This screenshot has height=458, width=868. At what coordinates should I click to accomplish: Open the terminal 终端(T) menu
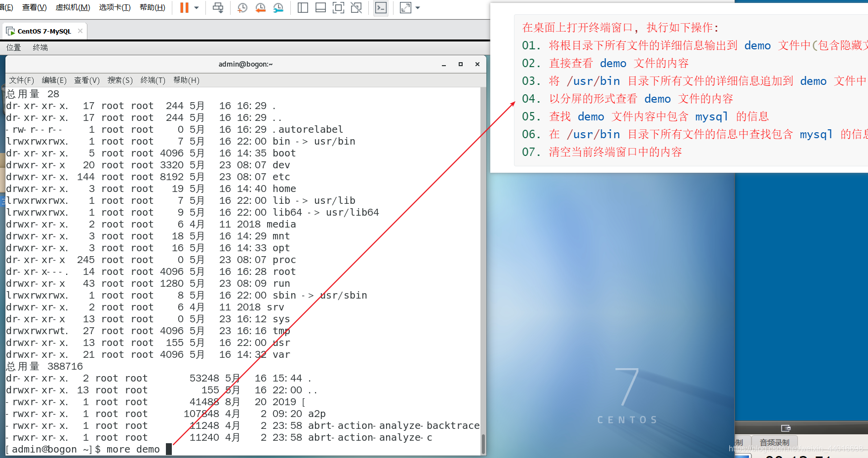tap(153, 80)
